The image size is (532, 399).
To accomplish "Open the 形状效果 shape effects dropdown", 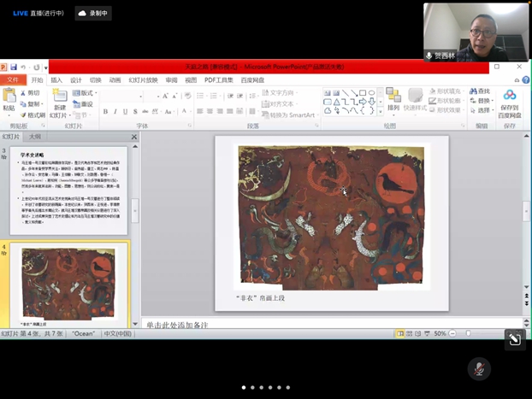I will [446, 110].
